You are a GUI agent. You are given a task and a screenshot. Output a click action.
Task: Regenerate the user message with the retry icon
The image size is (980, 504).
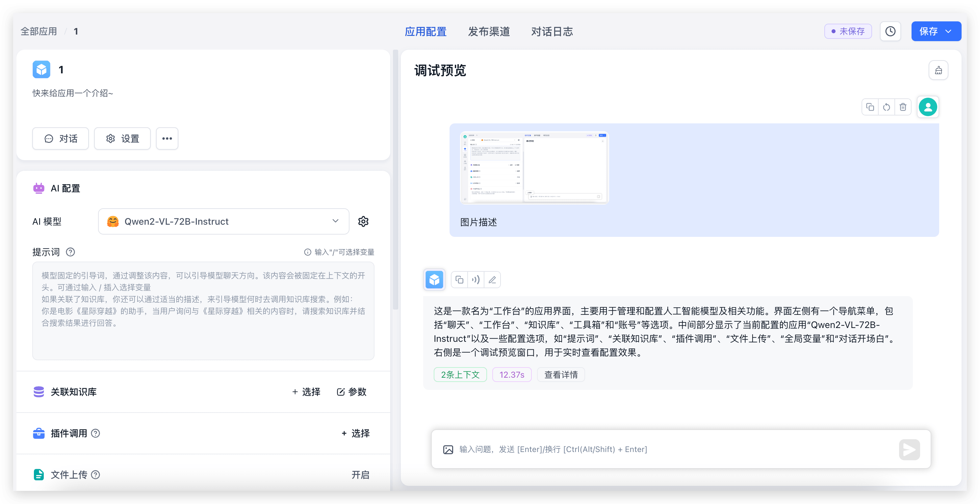coord(887,107)
